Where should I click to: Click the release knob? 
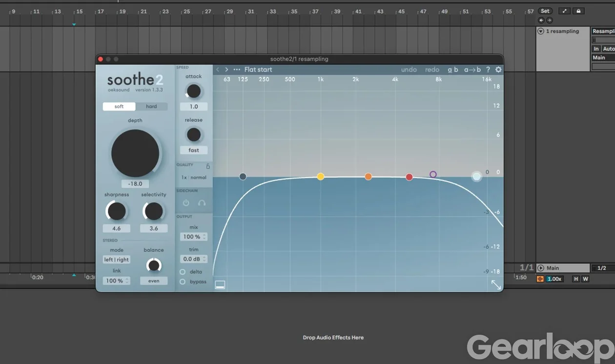coord(194,134)
